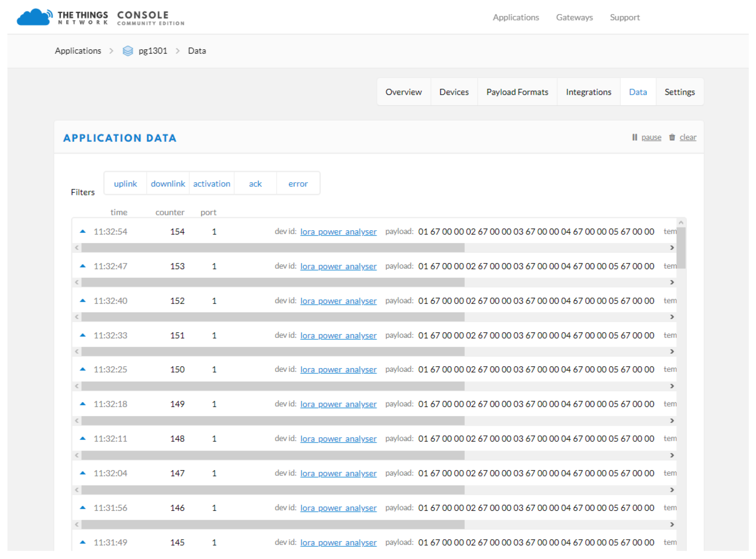Click the trash clear icon
Image resolution: width=756 pixels, height=559 pixels.
[x=672, y=137]
